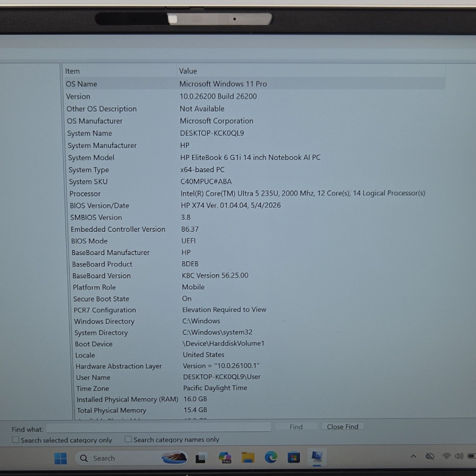Screen dimensions: 476x476
Task: Click the Find button
Action: [x=296, y=427]
